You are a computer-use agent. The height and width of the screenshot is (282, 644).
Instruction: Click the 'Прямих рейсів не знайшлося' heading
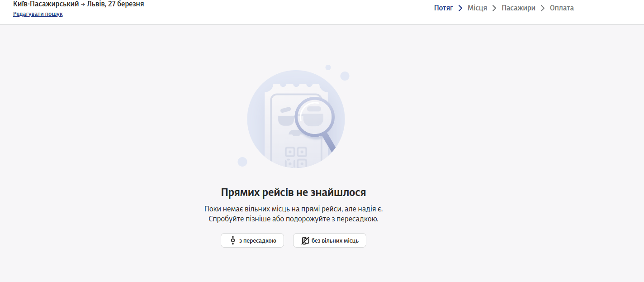(294, 192)
